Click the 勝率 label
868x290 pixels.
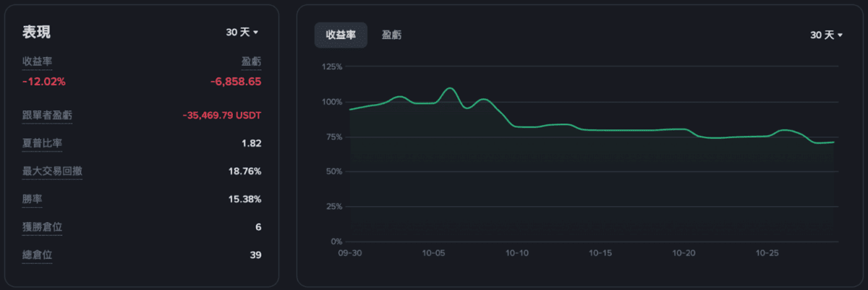(x=32, y=199)
